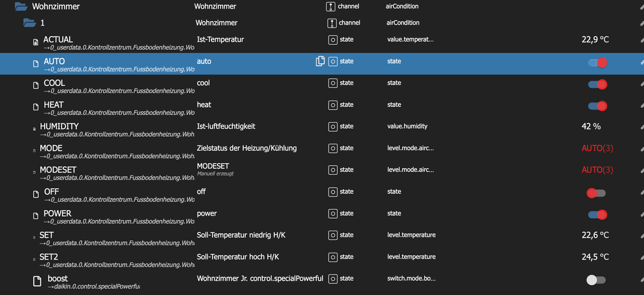
Task: Toggle the POWER state switch
Action: coord(597,215)
